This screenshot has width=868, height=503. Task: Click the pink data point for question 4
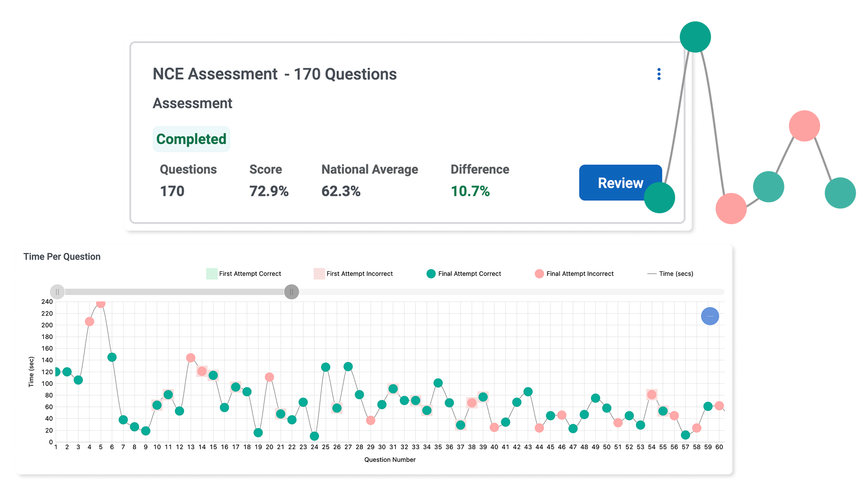point(90,322)
